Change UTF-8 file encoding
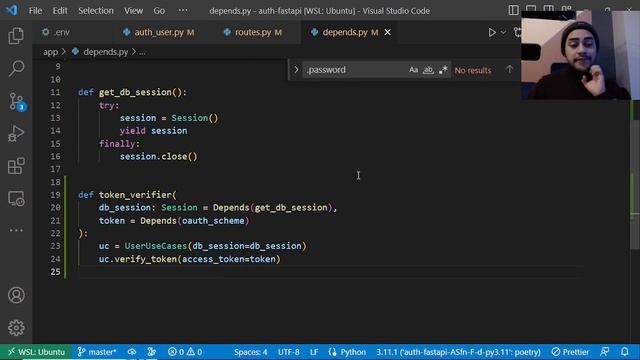The height and width of the screenshot is (360, 640). 289,352
